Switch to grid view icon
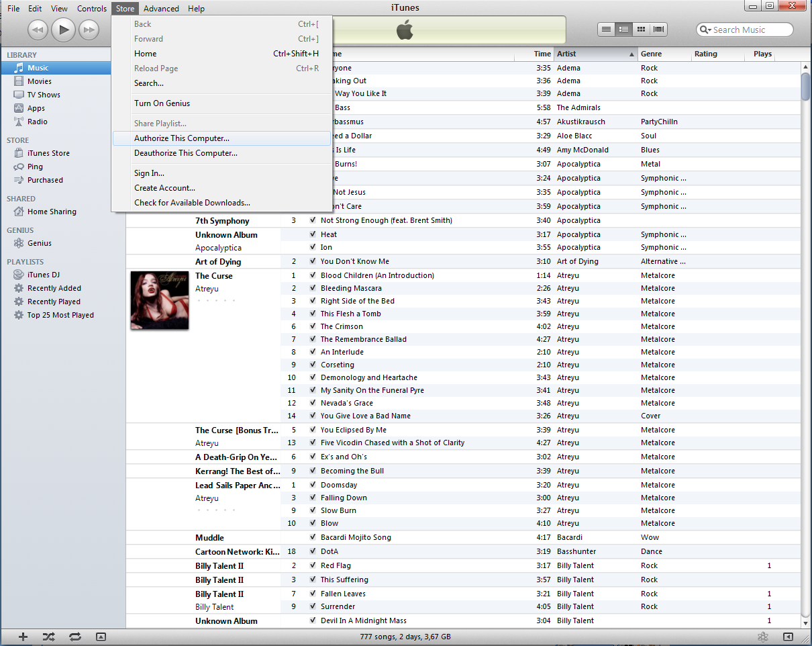The height and width of the screenshot is (646, 812). coord(642,30)
